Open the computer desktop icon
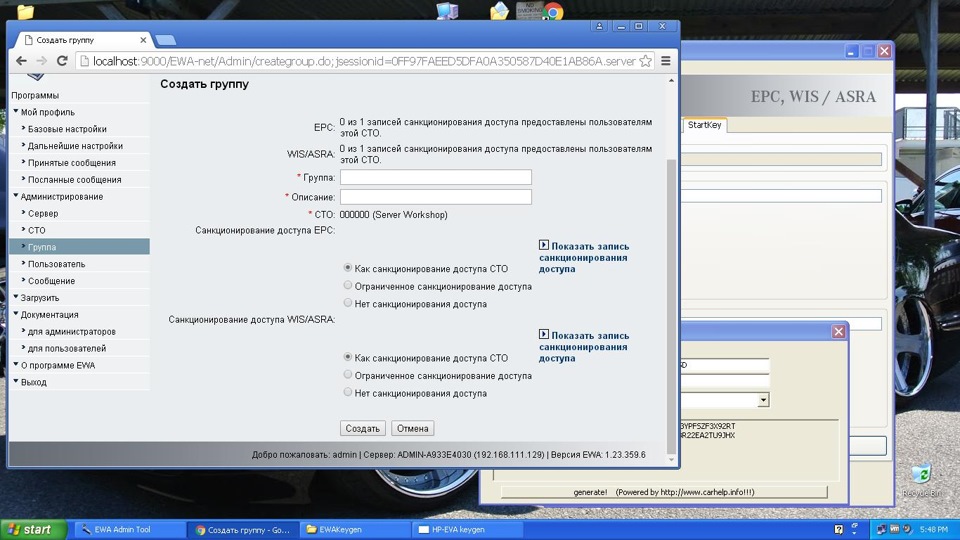This screenshot has width=960, height=540. [447, 10]
